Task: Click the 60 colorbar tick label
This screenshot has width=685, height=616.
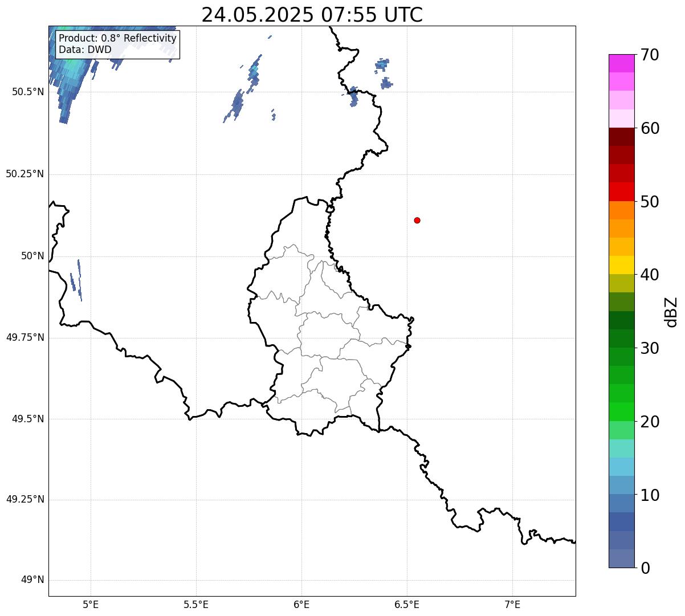Action: click(650, 128)
